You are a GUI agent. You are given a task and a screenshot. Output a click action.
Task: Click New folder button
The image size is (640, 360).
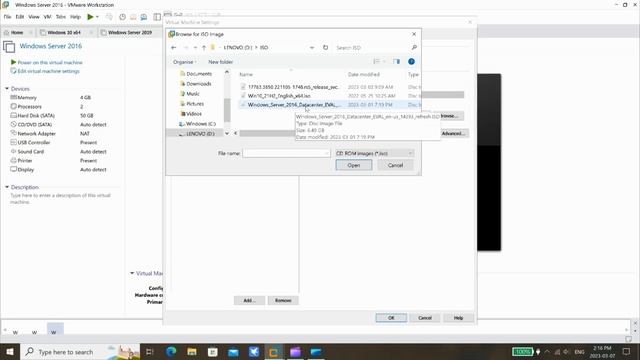pos(220,62)
